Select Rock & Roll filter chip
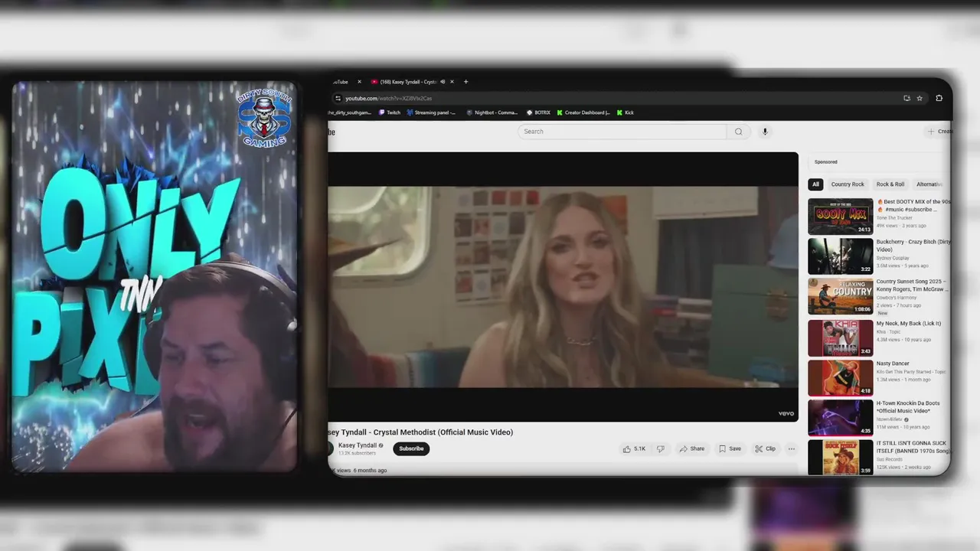 pyautogui.click(x=890, y=184)
